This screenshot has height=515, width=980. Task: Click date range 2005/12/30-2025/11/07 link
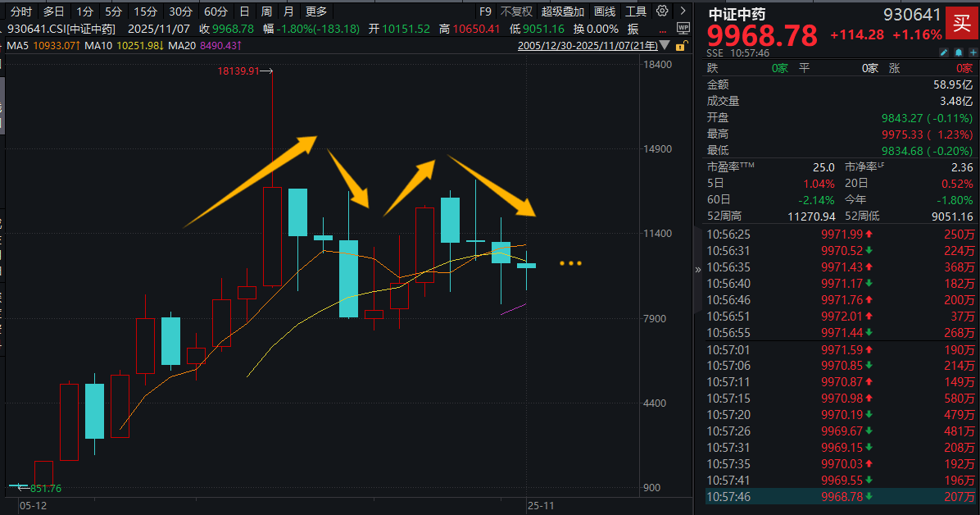pos(588,46)
